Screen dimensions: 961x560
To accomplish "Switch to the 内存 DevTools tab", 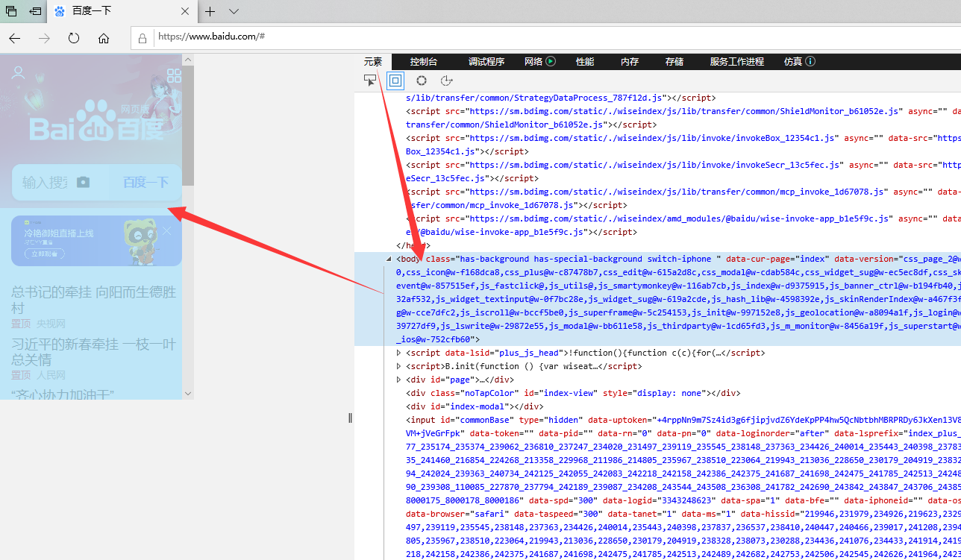I will coord(630,62).
